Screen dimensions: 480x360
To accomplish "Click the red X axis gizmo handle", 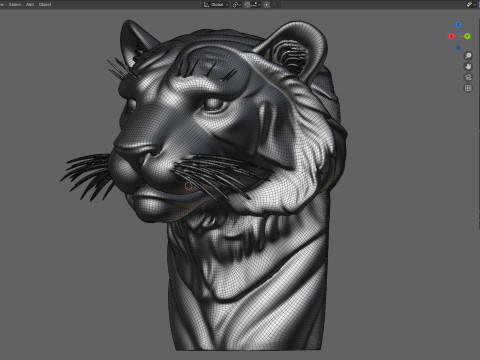I will point(451,36).
